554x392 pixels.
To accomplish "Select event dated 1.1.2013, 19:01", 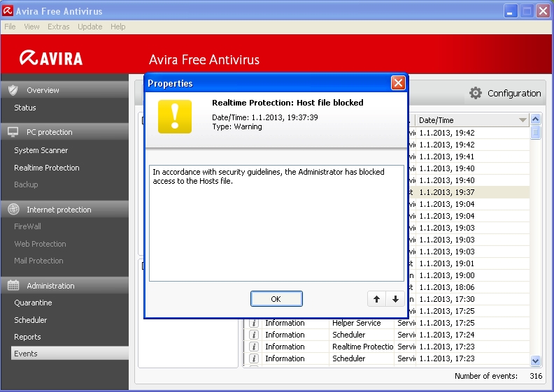I will coord(469,263).
